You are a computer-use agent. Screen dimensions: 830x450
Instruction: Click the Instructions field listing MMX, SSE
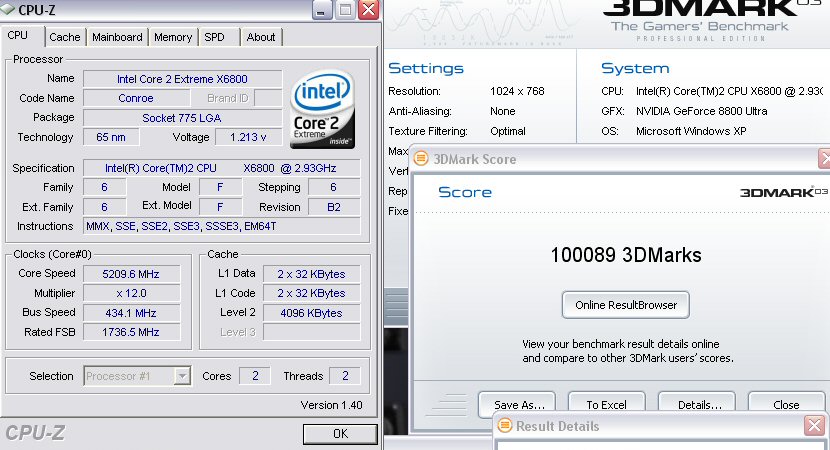pos(221,226)
